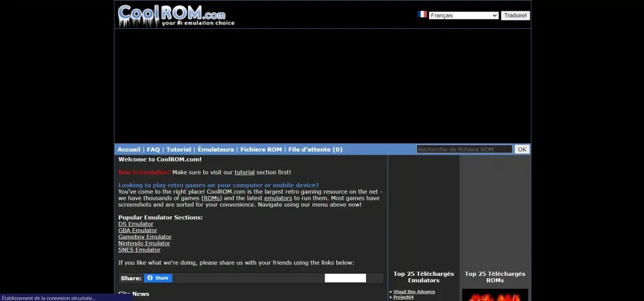Open the SNES Emulator link
Screen dimensions: 644x301
click(x=139, y=250)
